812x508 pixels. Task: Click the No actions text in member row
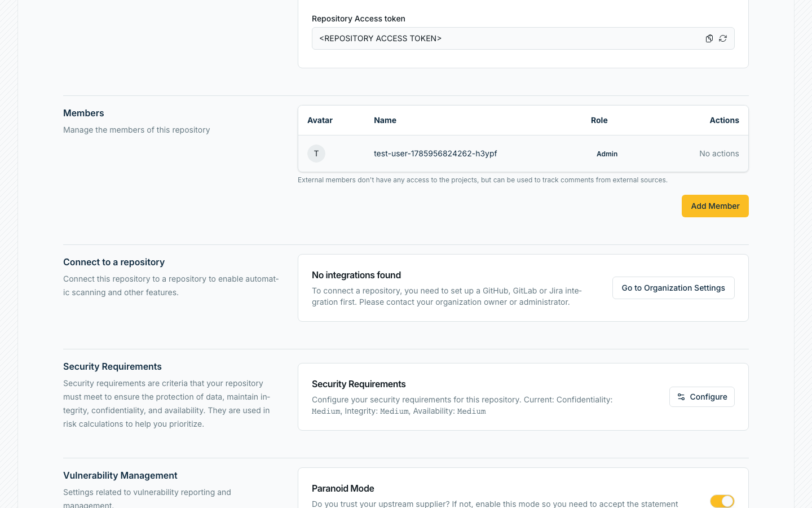(719, 154)
